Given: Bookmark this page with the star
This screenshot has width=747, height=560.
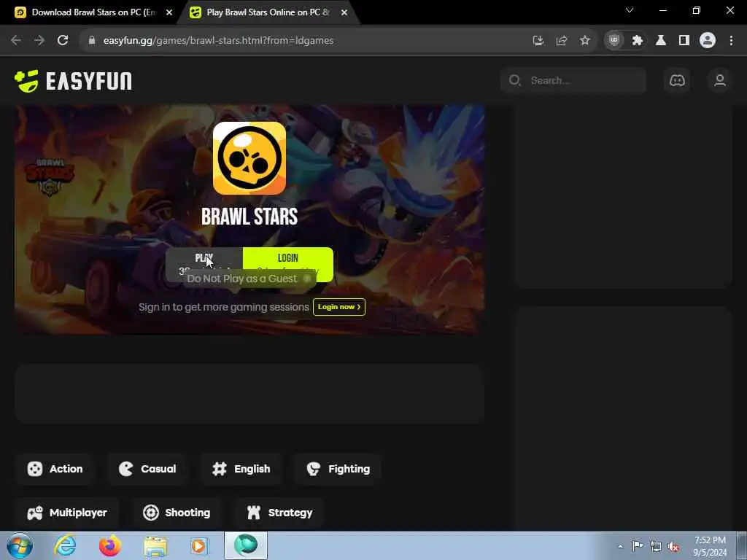Looking at the screenshot, I should [585, 41].
